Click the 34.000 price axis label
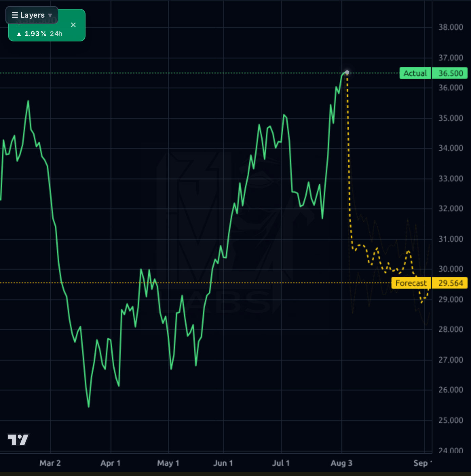471x476 pixels. point(451,148)
